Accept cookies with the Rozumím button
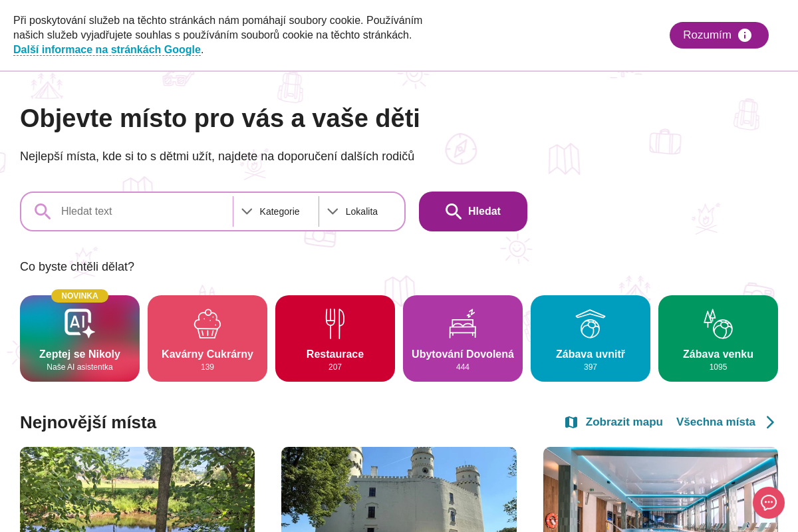Screen dimensions: 798x532 click(719, 35)
